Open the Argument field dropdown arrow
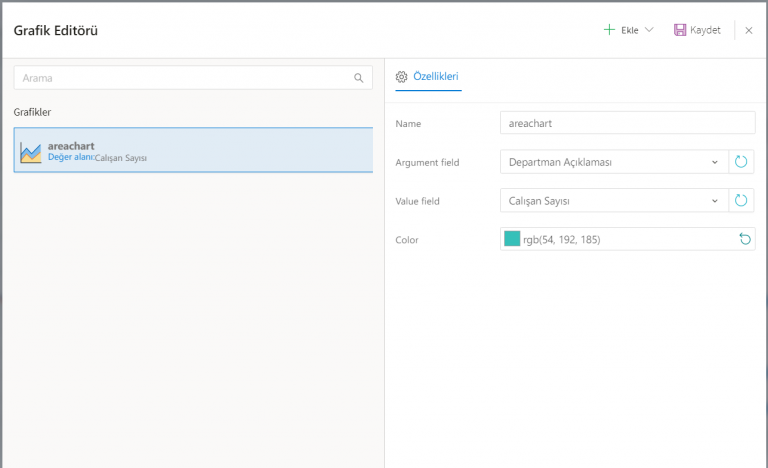 [x=714, y=162]
